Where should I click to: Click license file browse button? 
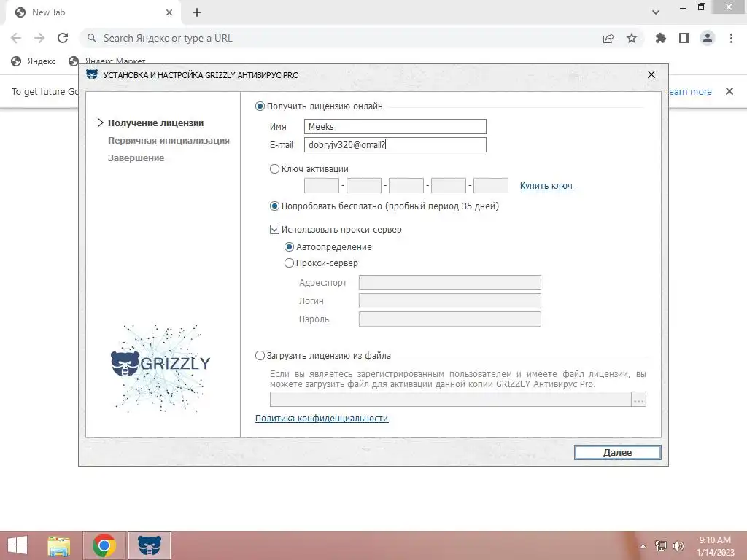(x=639, y=400)
